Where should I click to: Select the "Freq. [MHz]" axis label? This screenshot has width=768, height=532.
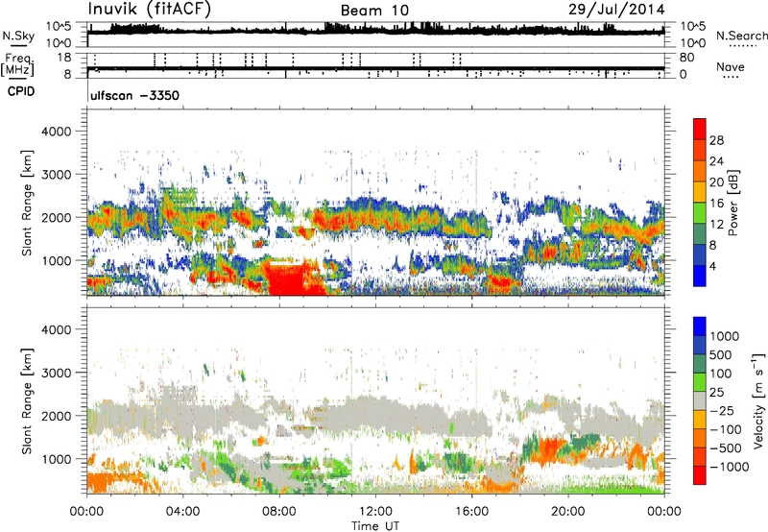tap(19, 64)
